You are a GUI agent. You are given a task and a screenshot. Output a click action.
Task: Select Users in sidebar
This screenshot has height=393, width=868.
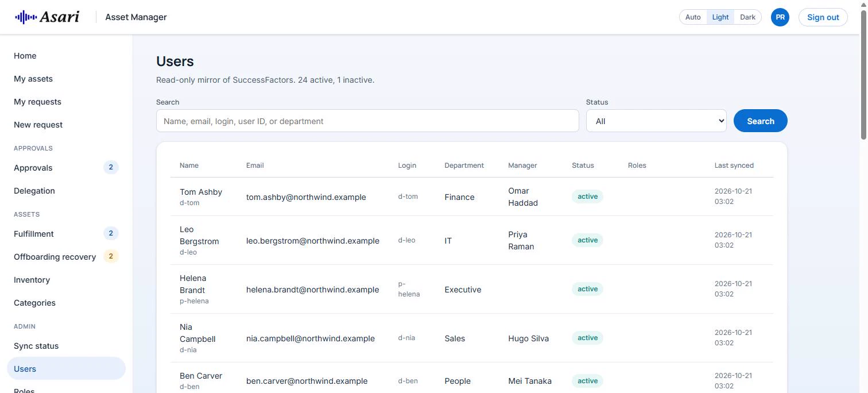coord(66,369)
